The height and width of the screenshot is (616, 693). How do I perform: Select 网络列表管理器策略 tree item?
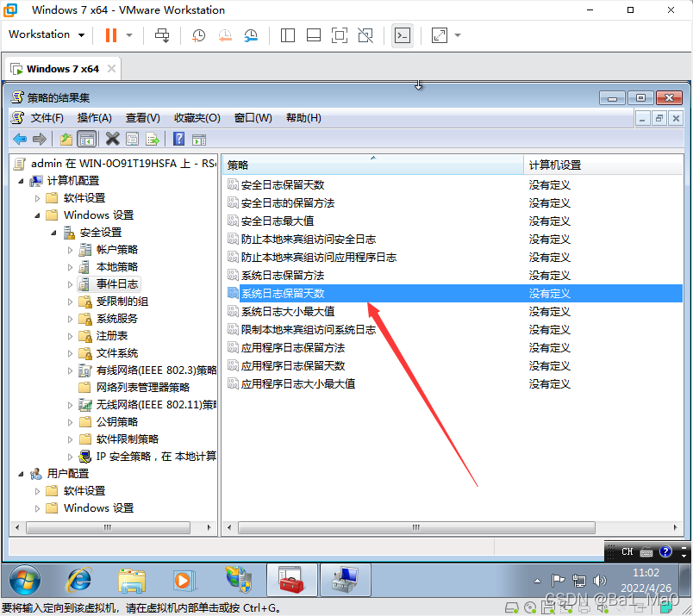click(x=143, y=388)
